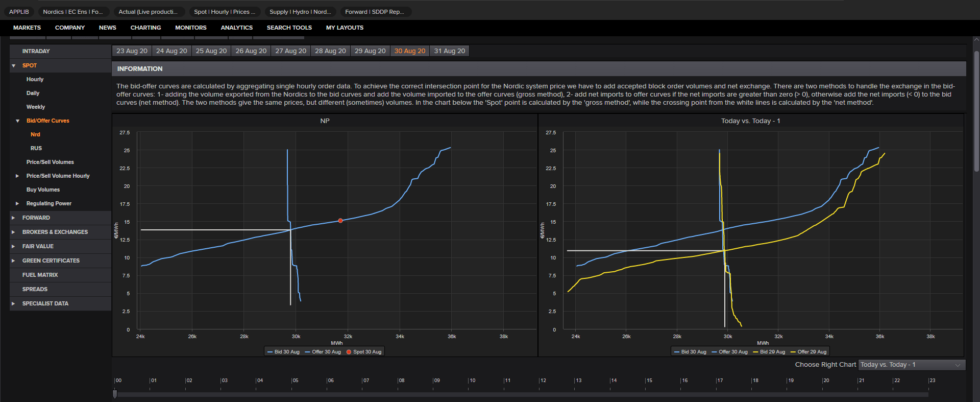Expand Price/Sell Volume Hourly item

click(x=18, y=176)
